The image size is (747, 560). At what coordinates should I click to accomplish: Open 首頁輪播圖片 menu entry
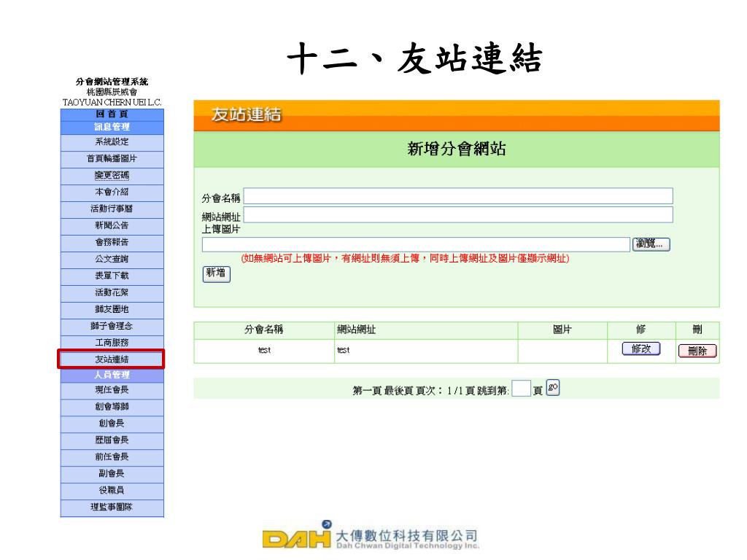(112, 158)
